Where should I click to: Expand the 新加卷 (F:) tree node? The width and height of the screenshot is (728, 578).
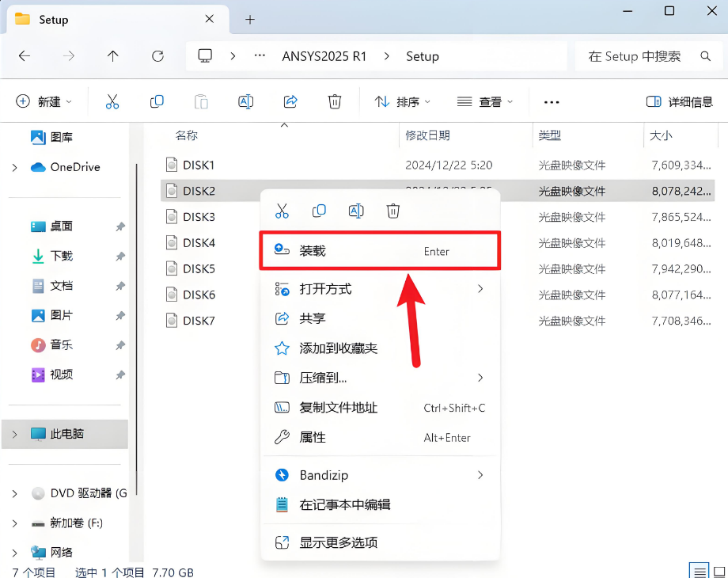[14, 523]
